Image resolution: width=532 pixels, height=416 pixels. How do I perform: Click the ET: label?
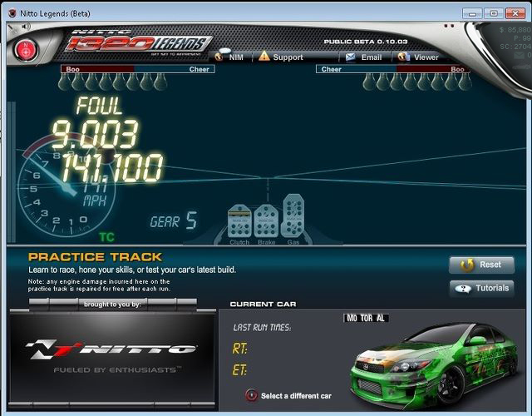239,370
